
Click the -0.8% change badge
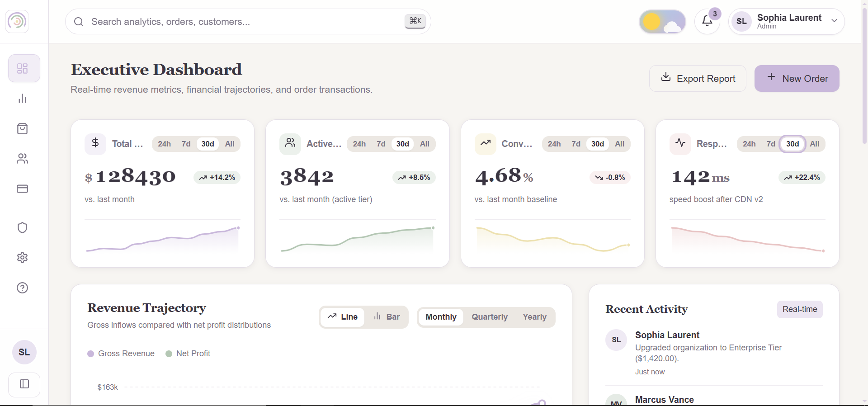pyautogui.click(x=610, y=177)
